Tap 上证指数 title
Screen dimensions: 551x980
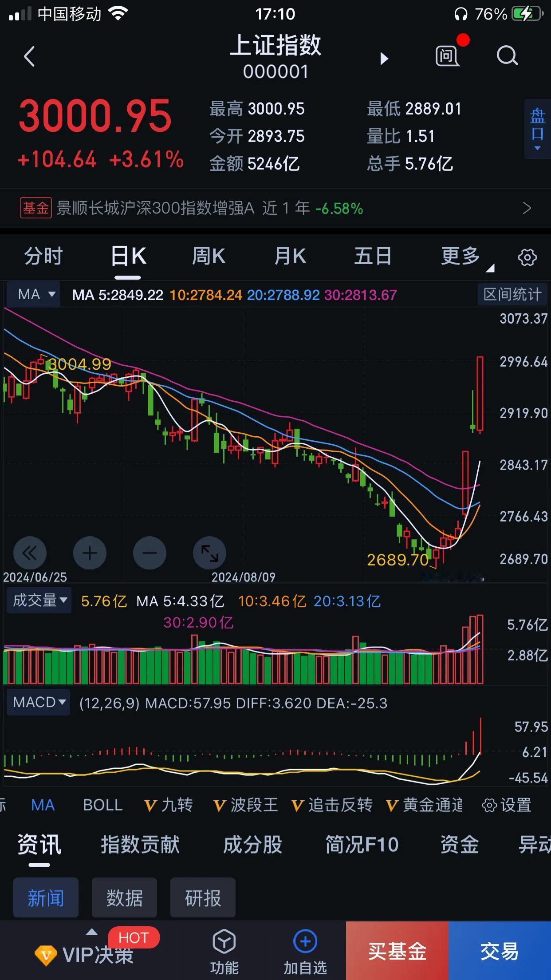point(275,45)
